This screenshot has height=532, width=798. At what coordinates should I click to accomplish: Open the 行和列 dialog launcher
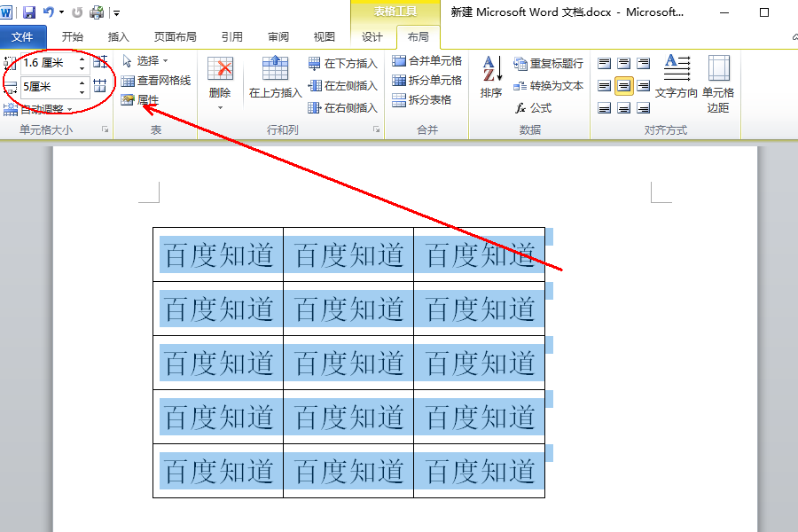377,129
